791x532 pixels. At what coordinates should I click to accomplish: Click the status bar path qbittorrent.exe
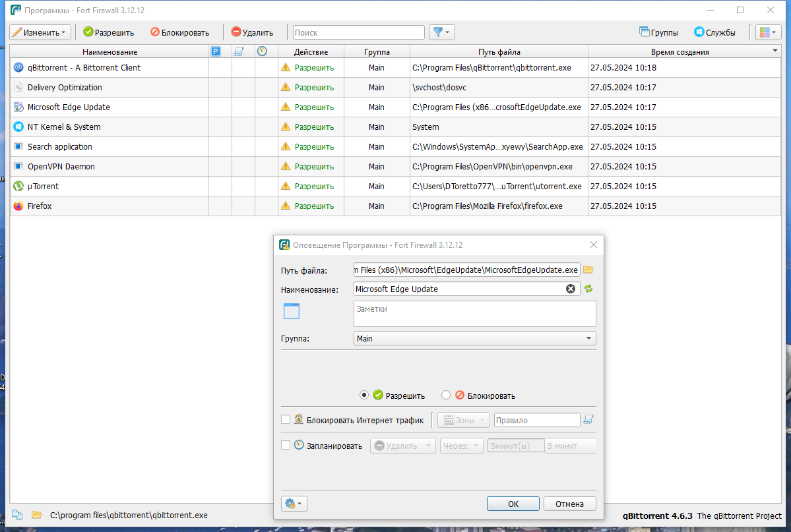click(129, 516)
